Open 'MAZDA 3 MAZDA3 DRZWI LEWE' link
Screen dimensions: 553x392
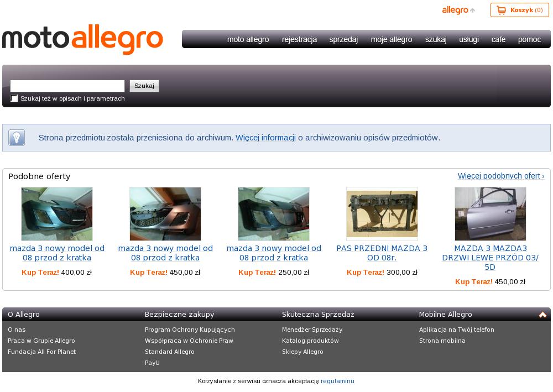point(490,258)
